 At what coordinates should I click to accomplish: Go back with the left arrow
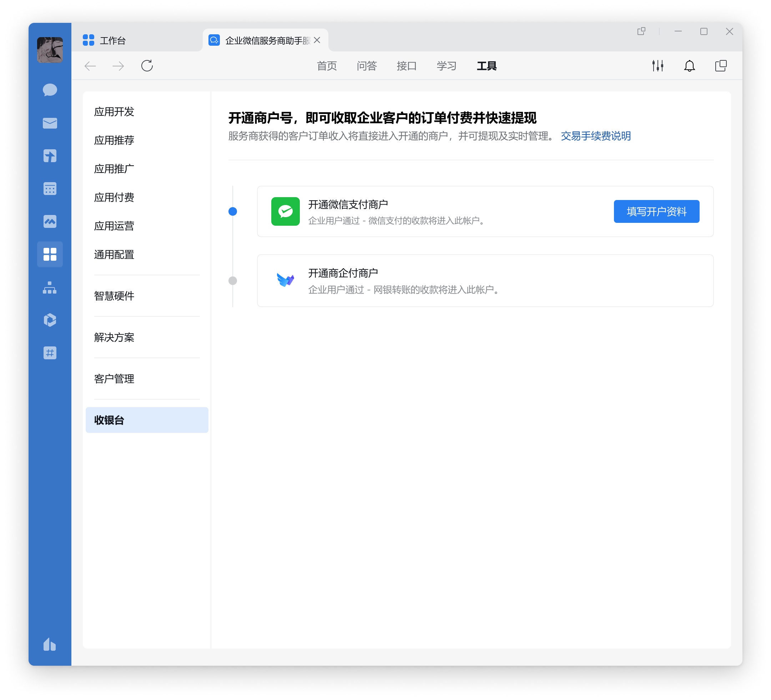[x=90, y=66]
